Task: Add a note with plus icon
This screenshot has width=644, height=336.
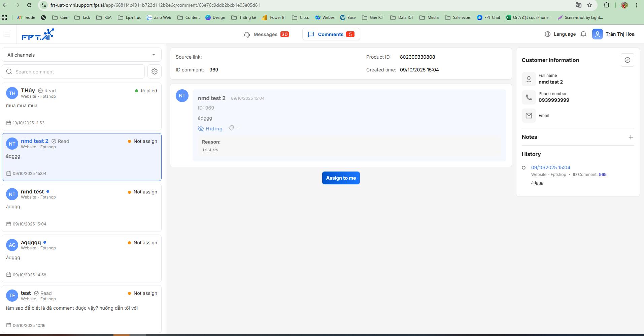Action: [x=631, y=137]
